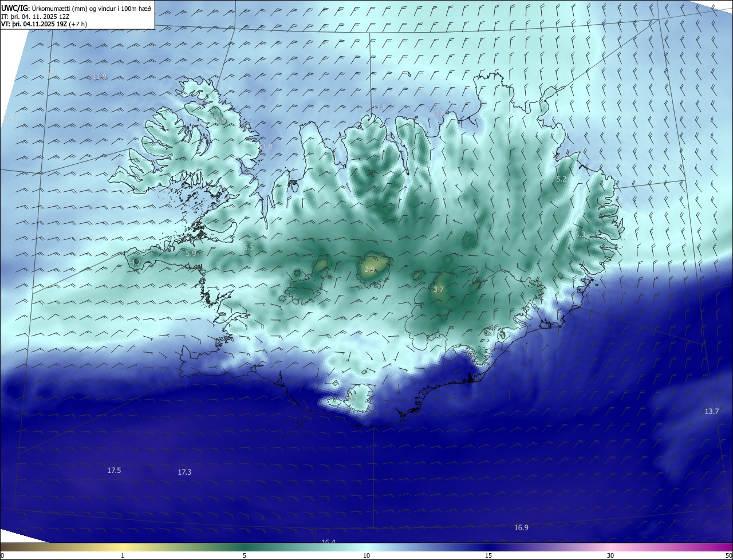Click the valid time line 'VT: þri. 04.11.2025 19Z'
This screenshot has width=733, height=560.
point(35,24)
